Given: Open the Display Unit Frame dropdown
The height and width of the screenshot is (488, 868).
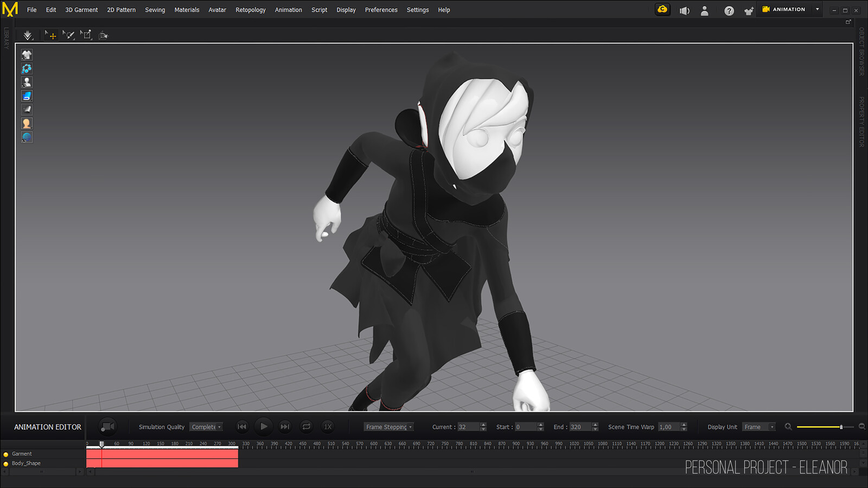Looking at the screenshot, I should (758, 427).
